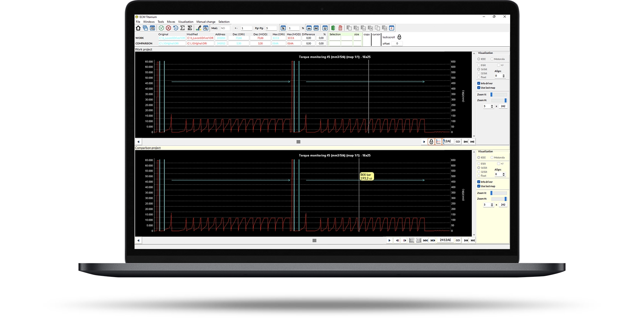Click the M-next button in Comparison project

point(433,240)
